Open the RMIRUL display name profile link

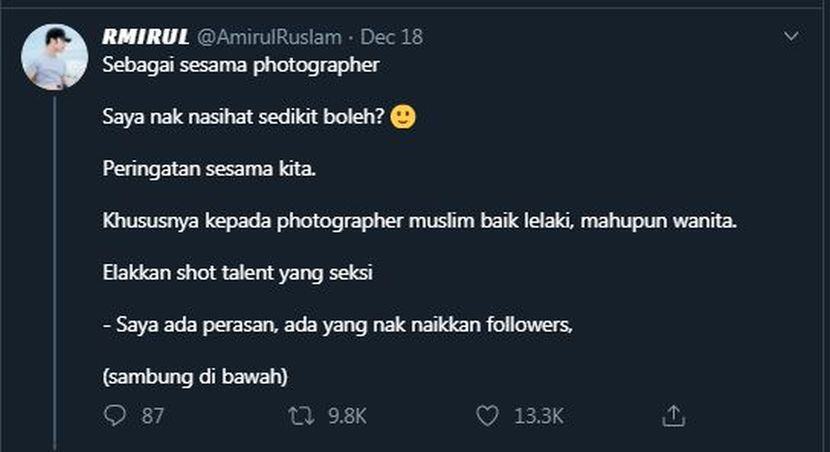tap(145, 37)
